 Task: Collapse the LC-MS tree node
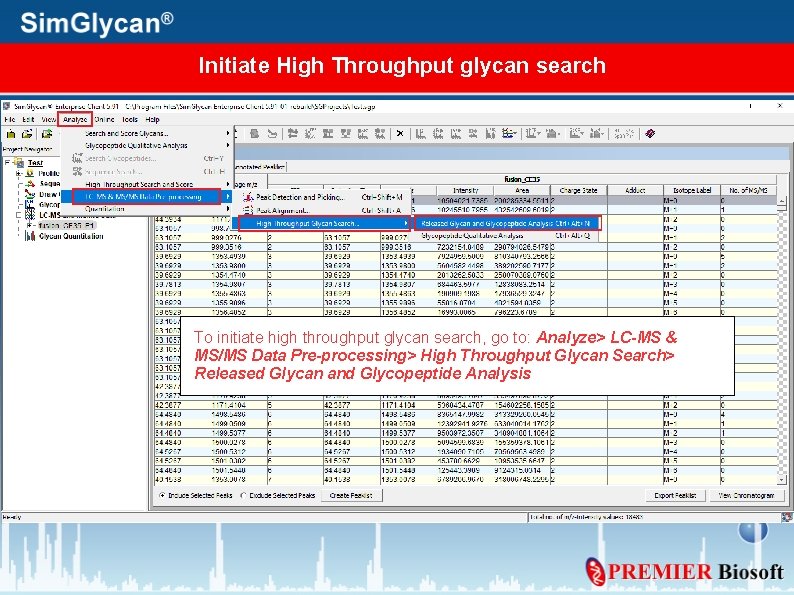[19, 215]
